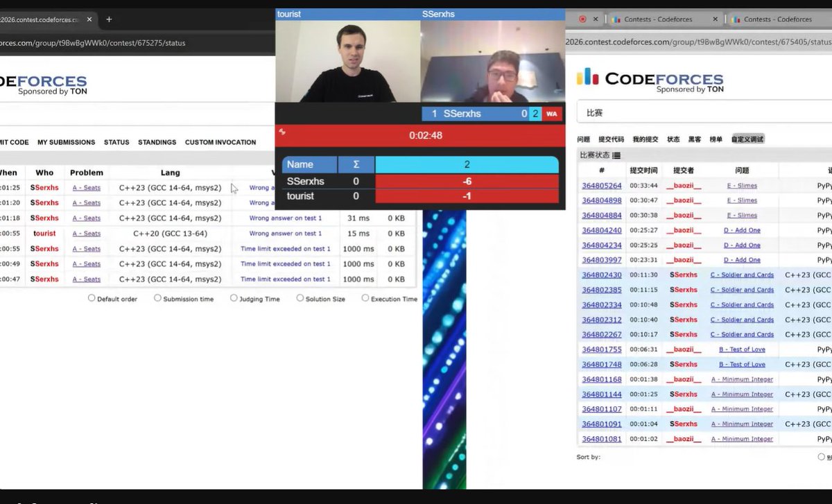Open E - Slimes in row 364804884

(742, 216)
